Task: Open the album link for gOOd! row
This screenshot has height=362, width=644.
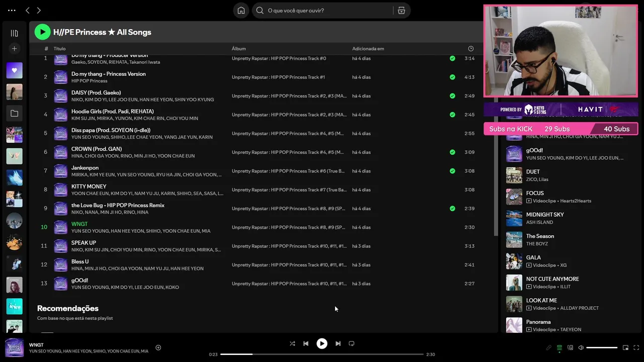Action: pos(289,284)
